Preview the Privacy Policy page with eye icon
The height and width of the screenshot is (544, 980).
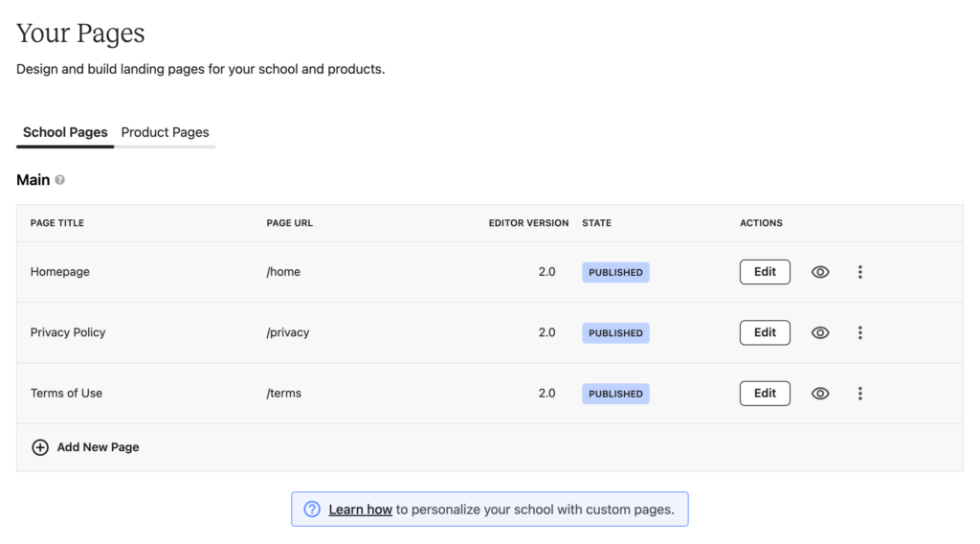[820, 332]
